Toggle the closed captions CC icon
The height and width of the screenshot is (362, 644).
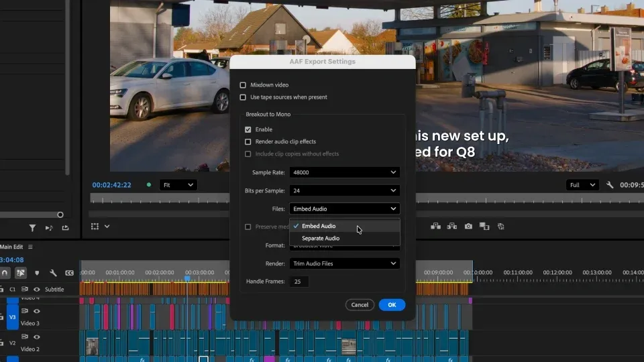(x=69, y=273)
